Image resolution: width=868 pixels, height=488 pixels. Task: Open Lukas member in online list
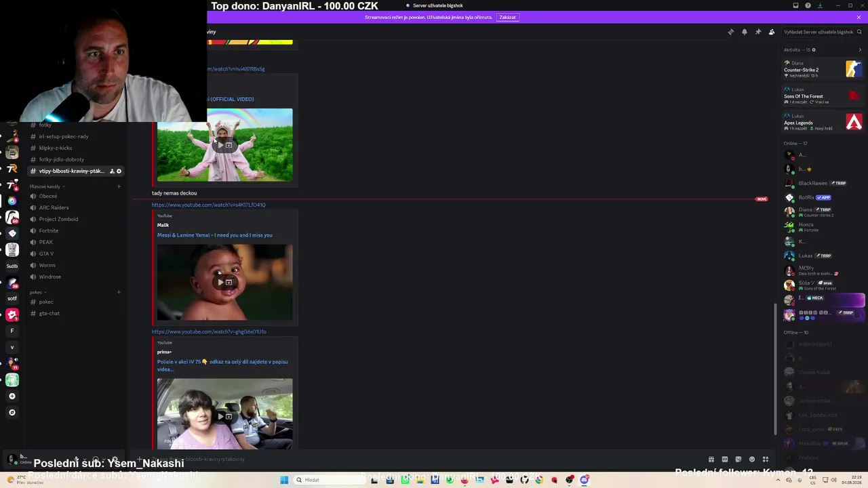click(x=823, y=256)
